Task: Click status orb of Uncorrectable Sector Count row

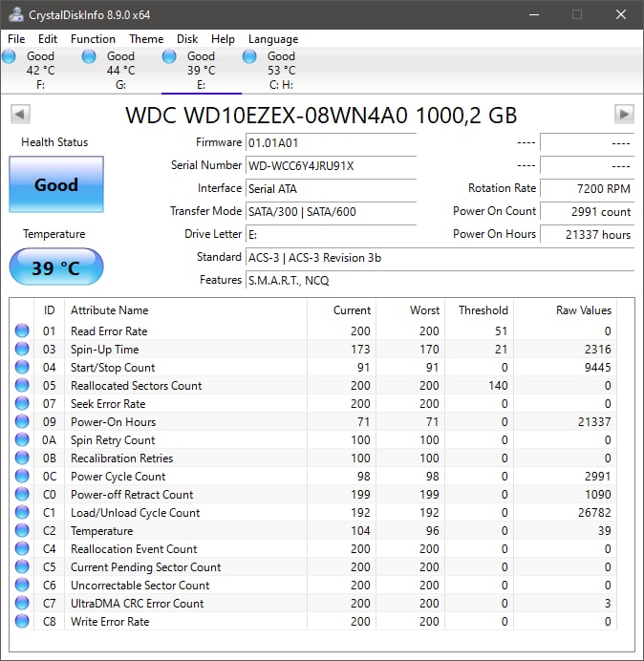Action: click(22, 585)
